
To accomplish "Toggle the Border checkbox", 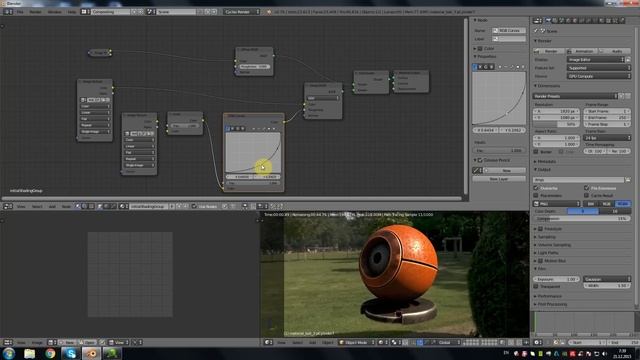I will [536, 151].
